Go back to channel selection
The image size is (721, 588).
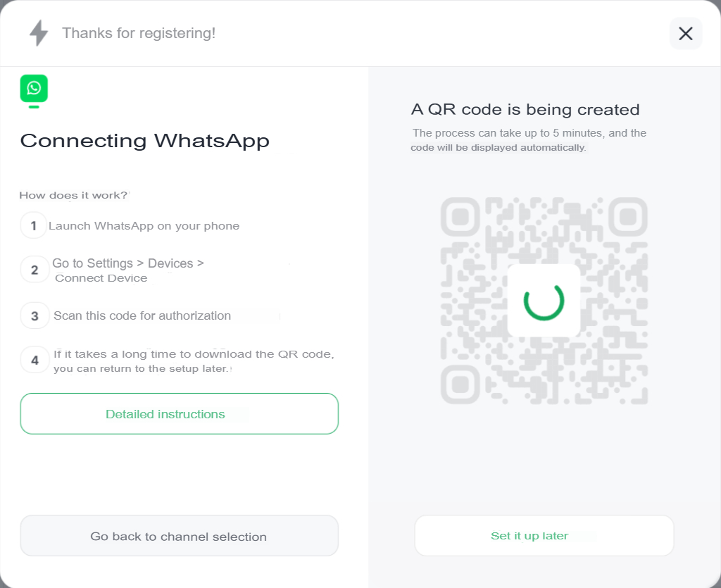[179, 537]
